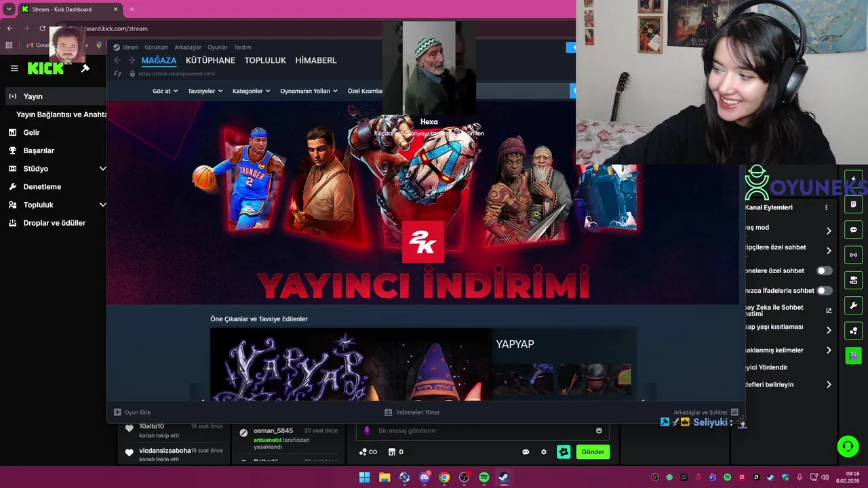This screenshot has width=868, height=488.
Task: Open Windows Start menu
Action: tap(365, 477)
